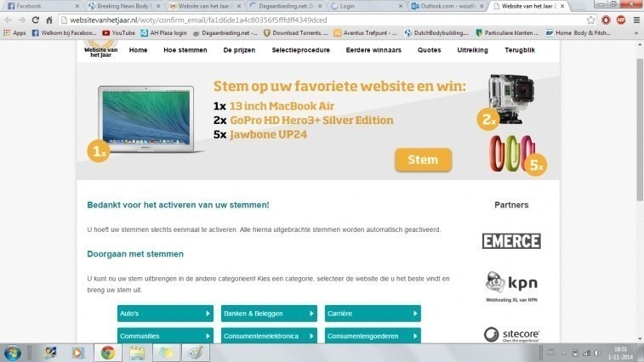
Task: Focus the browser address bar
Action: (x=322, y=20)
